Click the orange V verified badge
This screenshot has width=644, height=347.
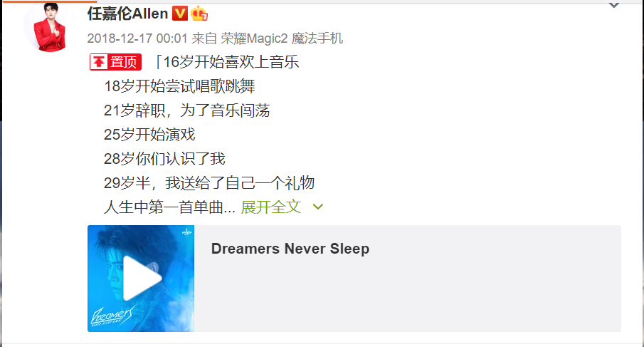click(179, 14)
